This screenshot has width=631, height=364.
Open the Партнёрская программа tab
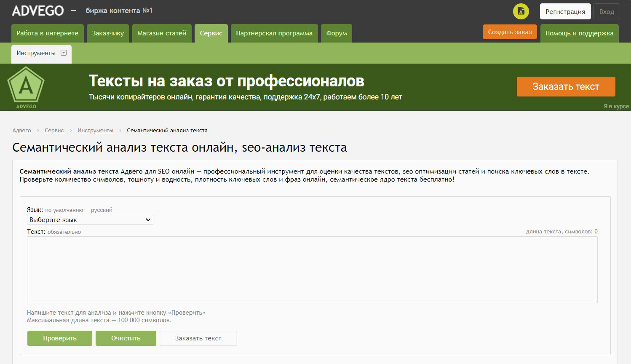click(274, 33)
